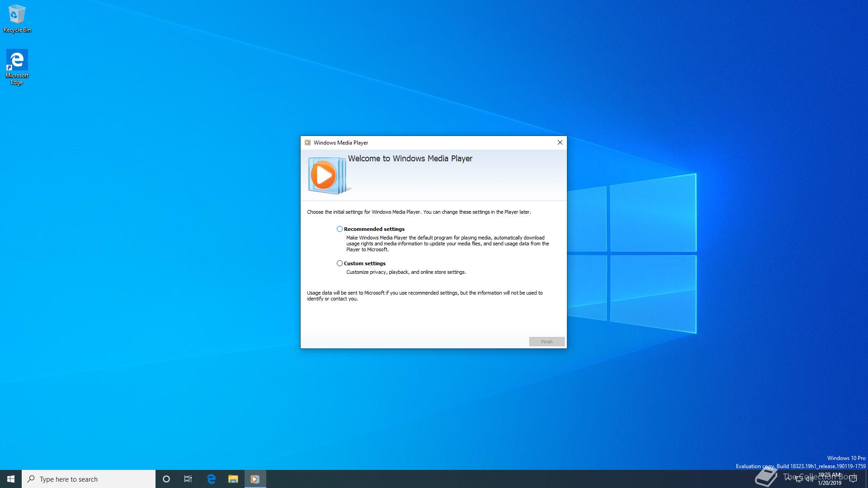Image resolution: width=868 pixels, height=488 pixels.
Task: Open the Action Center notifications icon
Action: pyautogui.click(x=853, y=479)
